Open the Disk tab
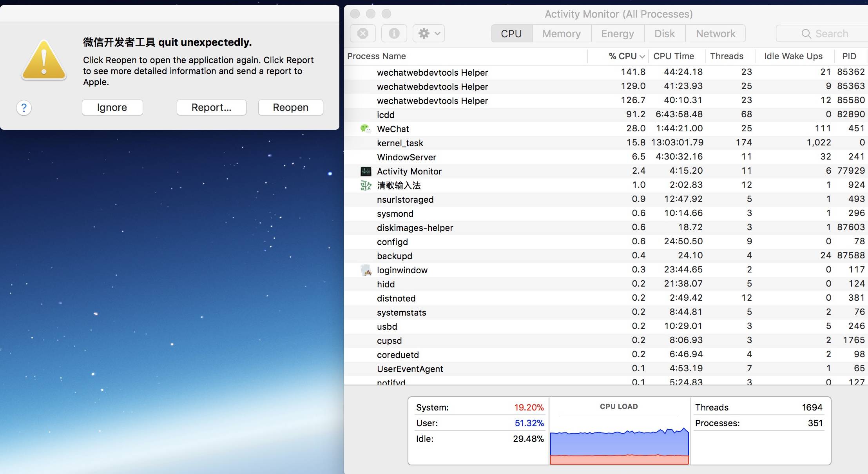Viewport: 868px width, 474px height. click(x=665, y=34)
